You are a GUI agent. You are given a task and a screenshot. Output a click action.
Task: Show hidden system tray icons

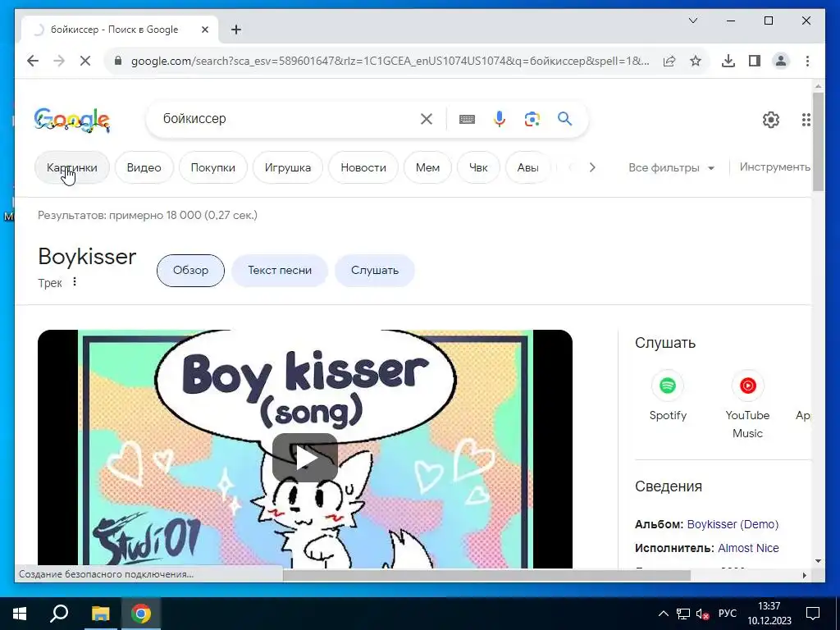point(663,614)
